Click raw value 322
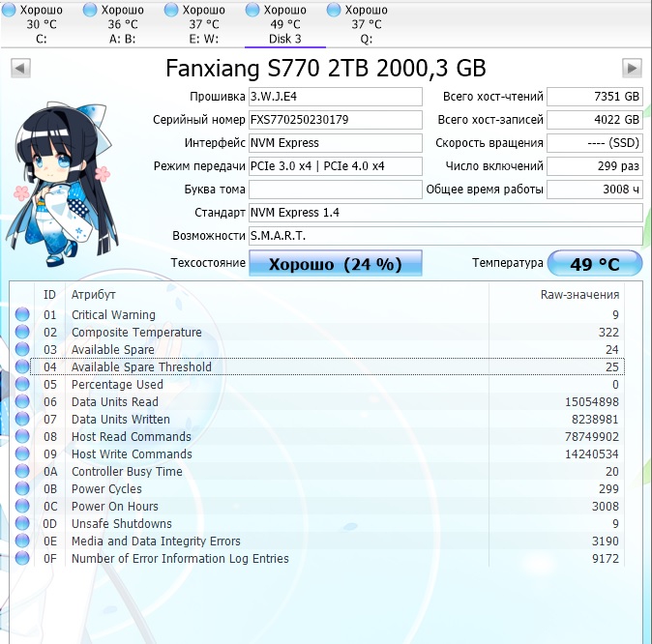Image resolution: width=652 pixels, height=644 pixels. [x=608, y=333]
